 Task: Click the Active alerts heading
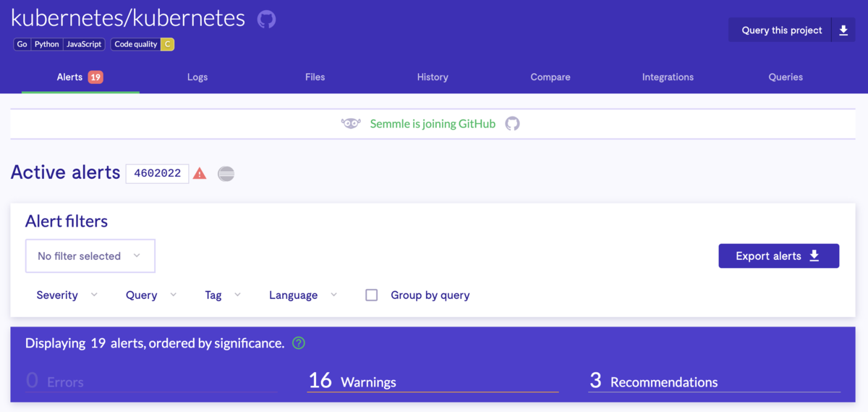65,172
